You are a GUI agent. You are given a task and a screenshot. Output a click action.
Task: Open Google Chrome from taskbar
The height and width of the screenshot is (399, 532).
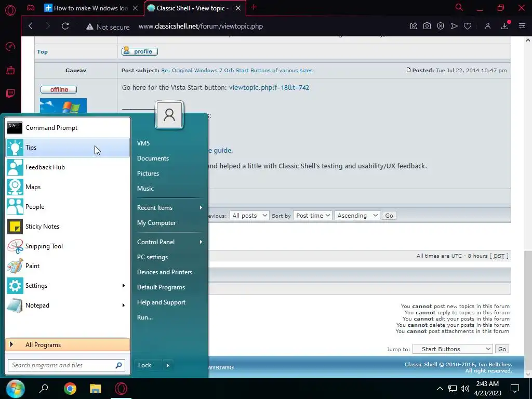[x=70, y=389]
